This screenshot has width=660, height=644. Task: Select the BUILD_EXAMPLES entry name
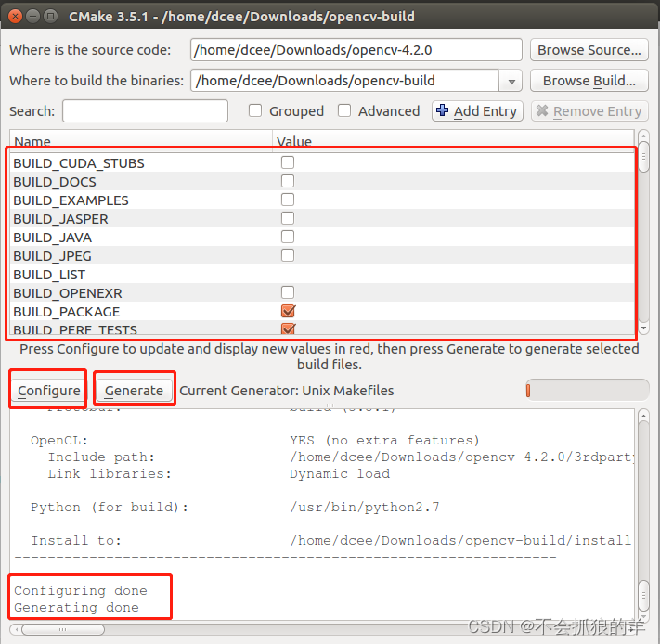click(x=71, y=200)
